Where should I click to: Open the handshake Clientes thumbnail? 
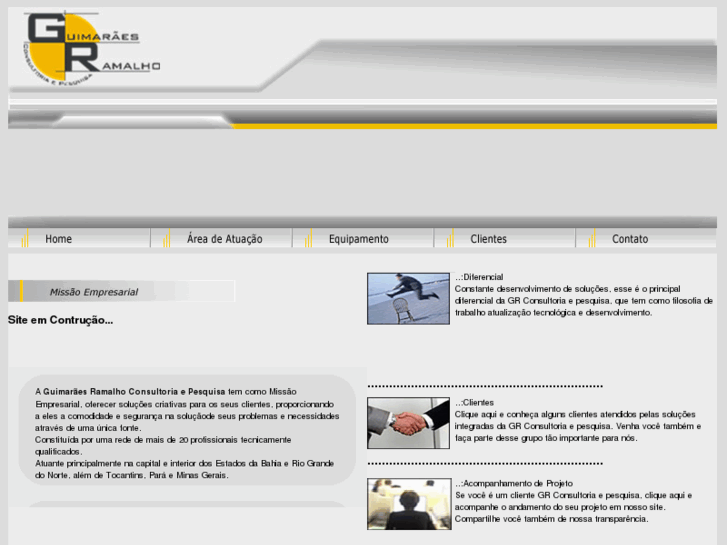coord(408,423)
